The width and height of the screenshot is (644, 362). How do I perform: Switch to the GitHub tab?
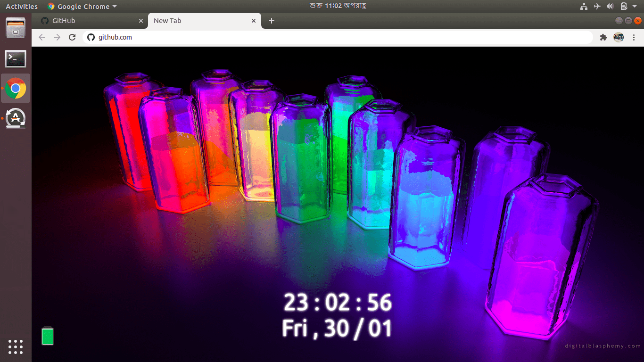coord(91,21)
